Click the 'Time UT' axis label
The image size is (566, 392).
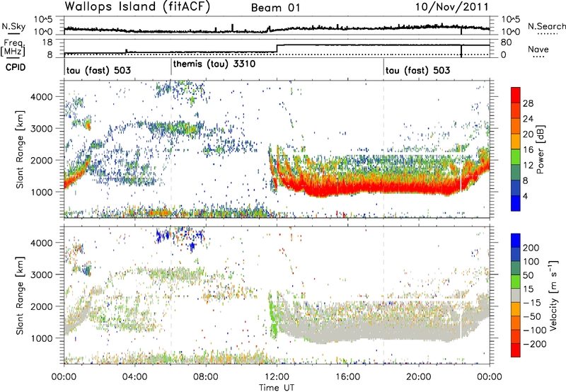pyautogui.click(x=277, y=388)
